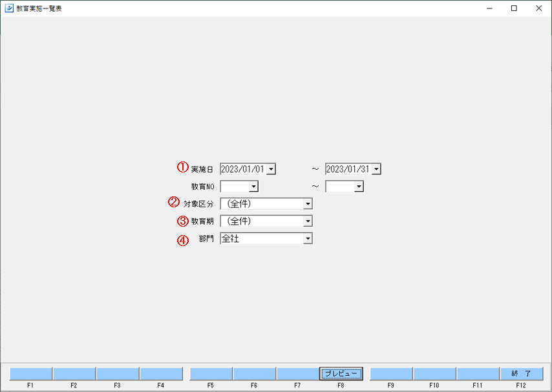This screenshot has height=392, width=552.
Task: Click the blank F11 function button
Action: coord(478,374)
